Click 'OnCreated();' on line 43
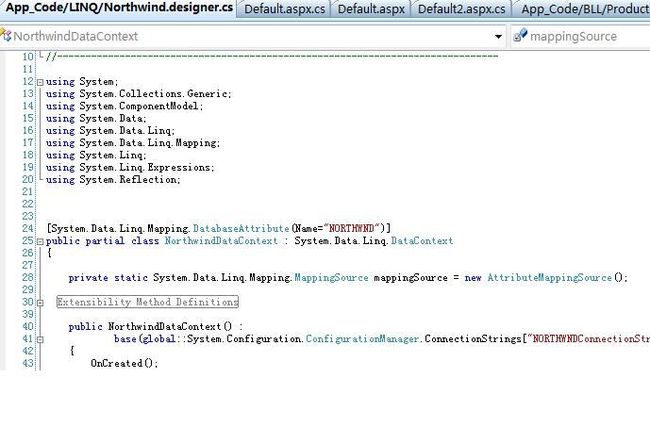Viewport: 650px width, 427px height. [x=124, y=363]
